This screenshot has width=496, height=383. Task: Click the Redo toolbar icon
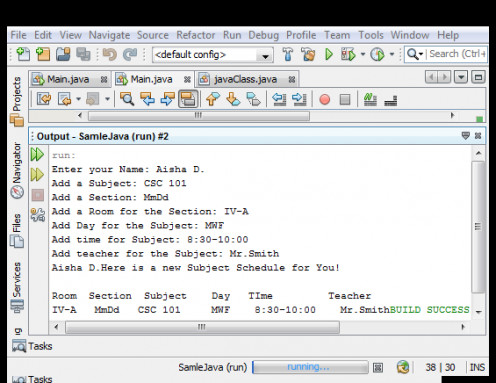coord(130,54)
